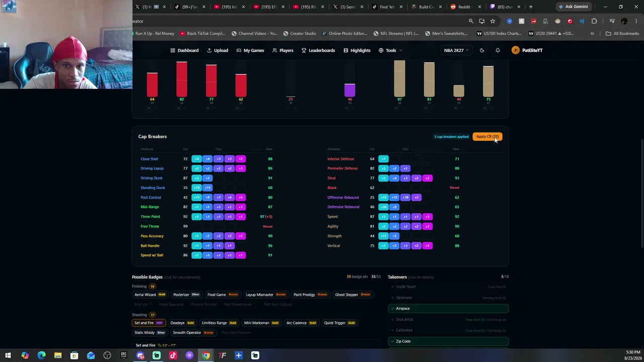Open the PatEliteYT profile menu
Viewport: 644px width, 362px height.
point(527,50)
